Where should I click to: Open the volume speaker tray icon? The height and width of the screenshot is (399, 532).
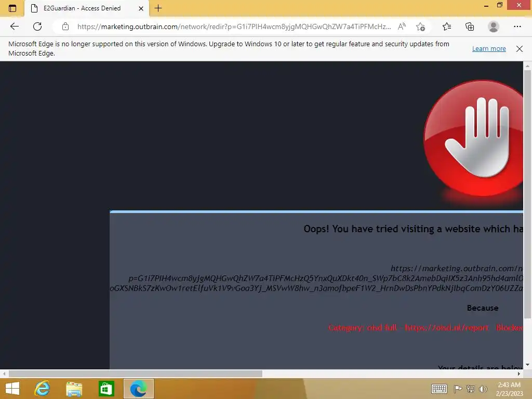483,389
